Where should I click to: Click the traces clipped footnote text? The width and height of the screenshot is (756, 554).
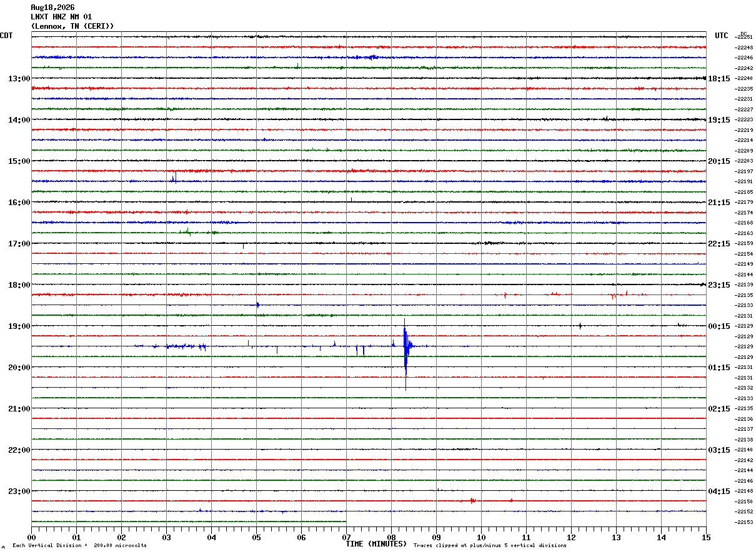click(490, 546)
